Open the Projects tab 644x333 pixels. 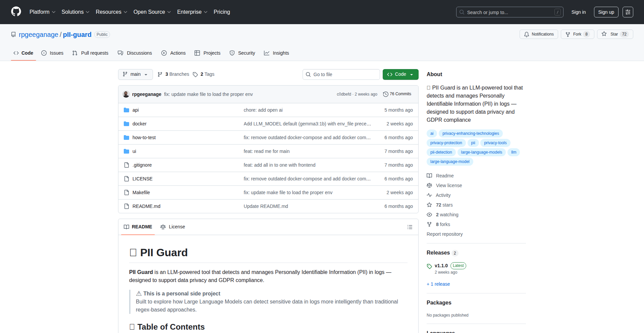pos(207,53)
